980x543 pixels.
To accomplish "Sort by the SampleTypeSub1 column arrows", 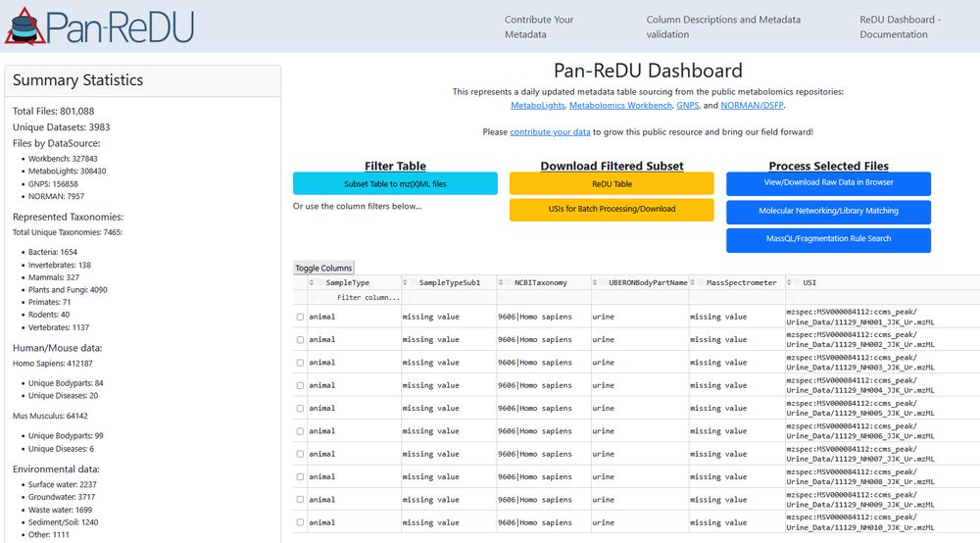I will 405,283.
